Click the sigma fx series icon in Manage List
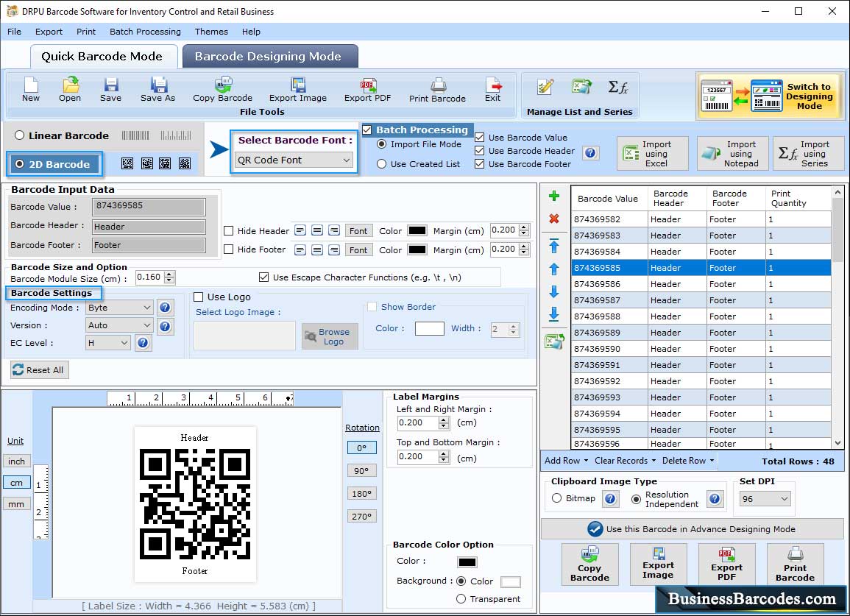The width and height of the screenshot is (850, 616). point(618,87)
